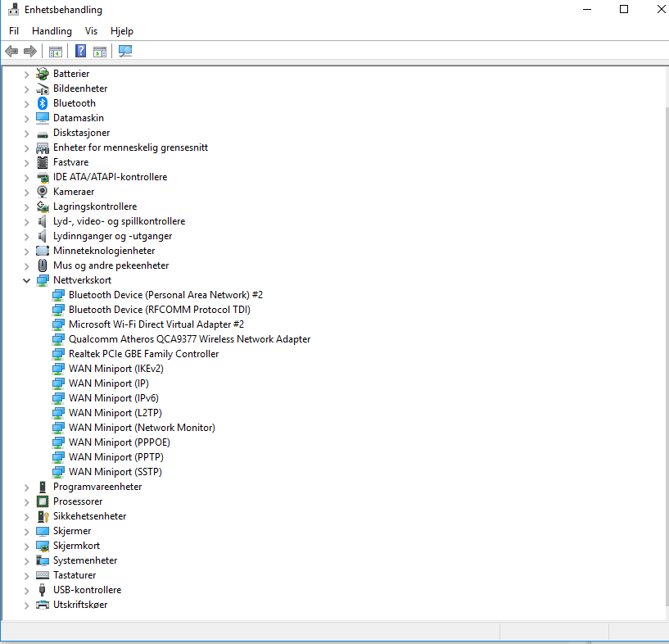
Task: Click the Diskstasjoner drive icon
Action: pyautogui.click(x=43, y=134)
